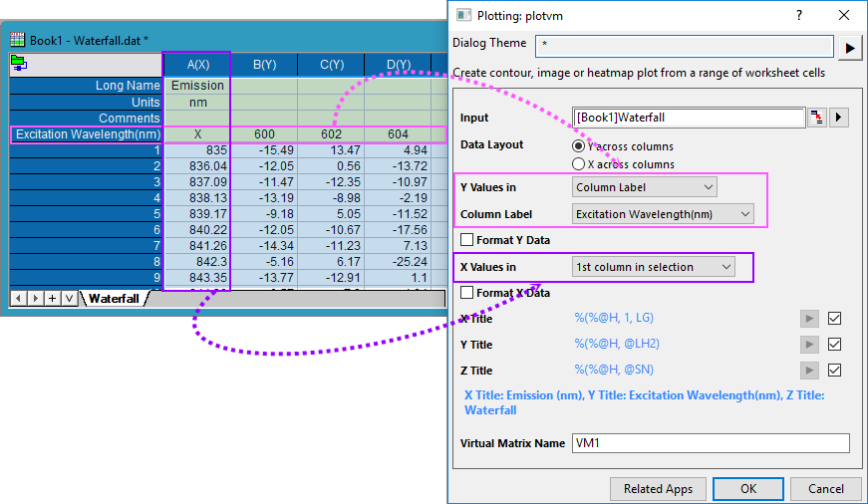
Task: Click the Dialog Theme input field
Action: point(685,46)
